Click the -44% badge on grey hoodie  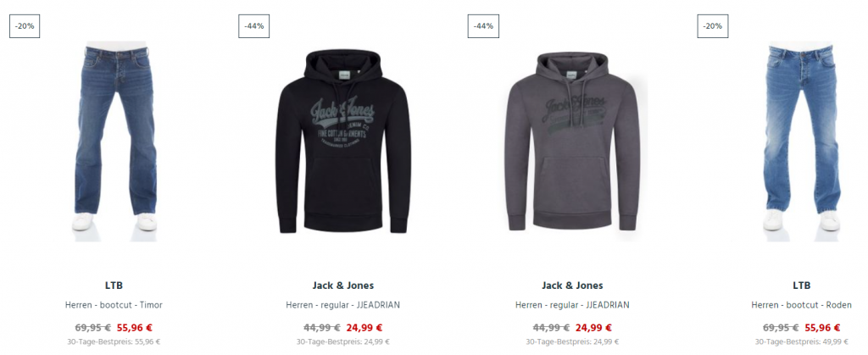(483, 26)
